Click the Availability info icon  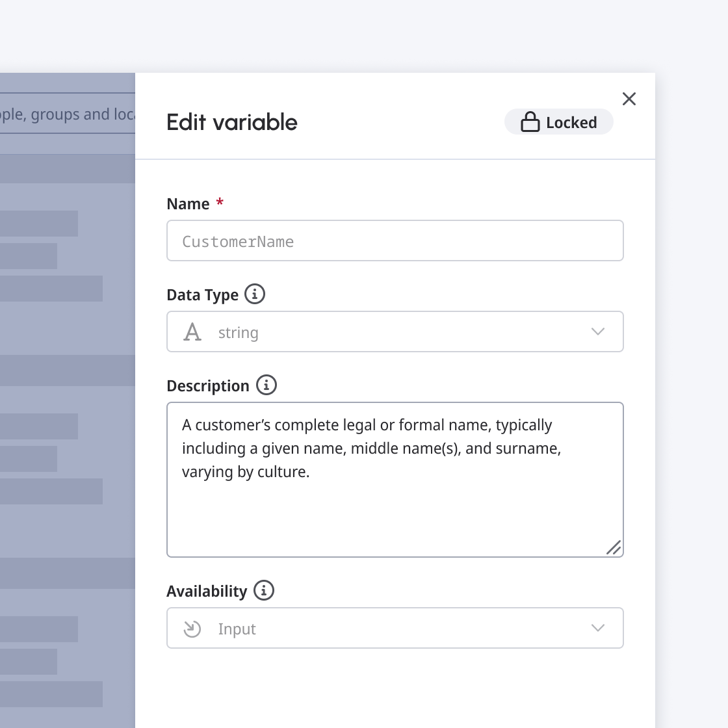pyautogui.click(x=264, y=590)
